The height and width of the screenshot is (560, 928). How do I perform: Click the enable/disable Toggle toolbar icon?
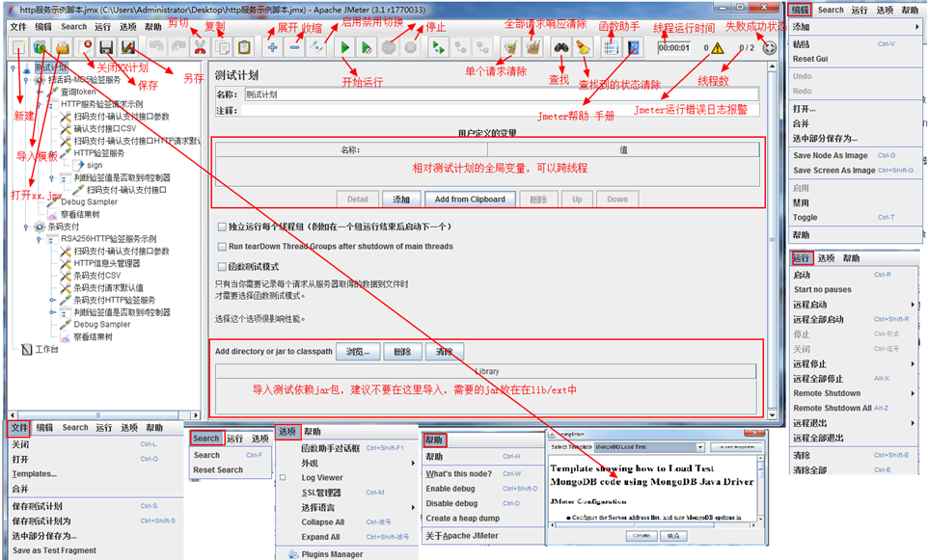[316, 47]
